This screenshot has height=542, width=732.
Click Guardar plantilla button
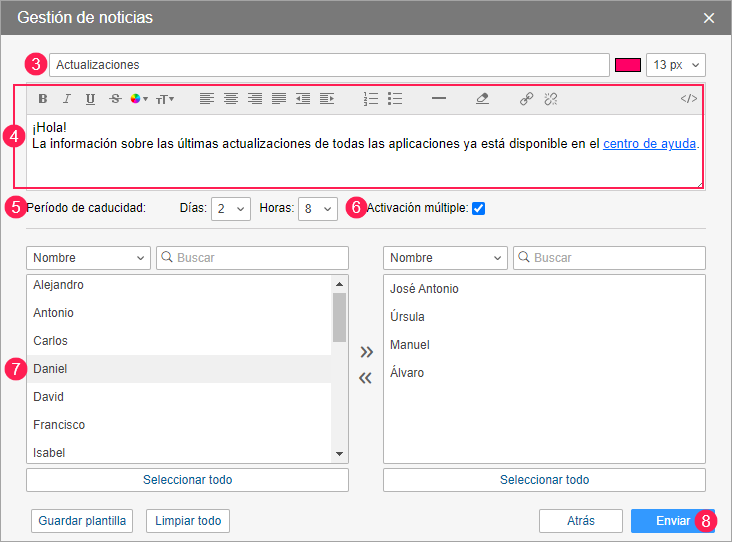point(83,521)
